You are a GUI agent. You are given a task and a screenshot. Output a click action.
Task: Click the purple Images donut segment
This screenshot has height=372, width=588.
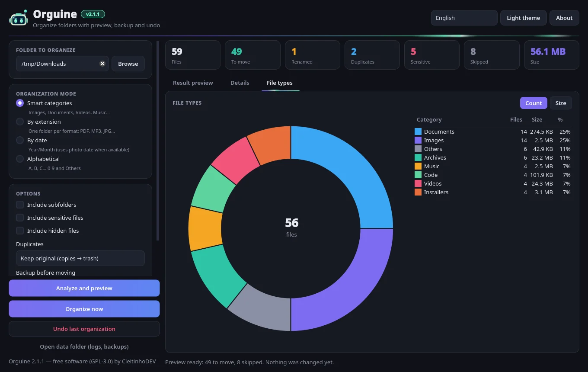tap(352, 289)
